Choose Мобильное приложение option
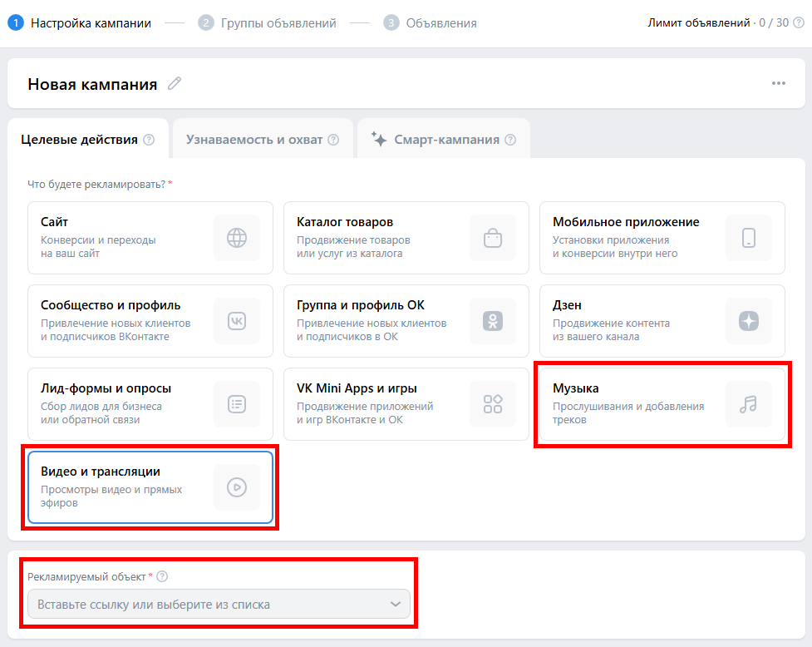812x647 pixels. click(x=662, y=238)
